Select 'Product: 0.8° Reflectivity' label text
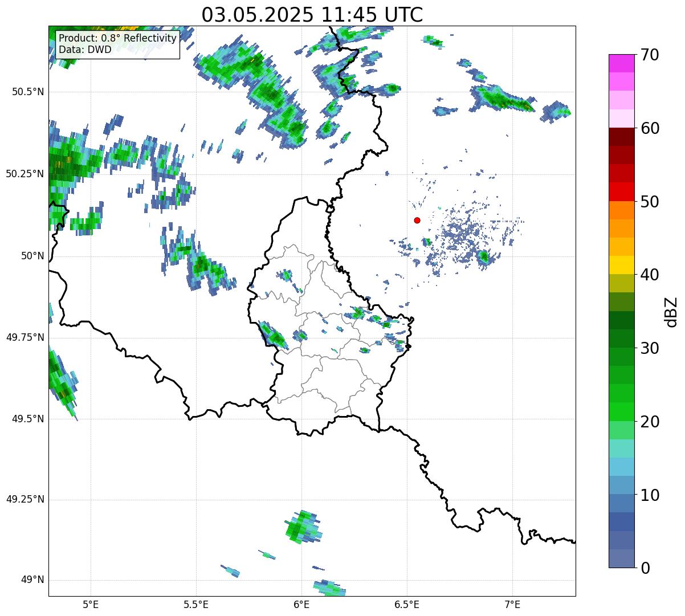The width and height of the screenshot is (685, 616). [x=118, y=38]
